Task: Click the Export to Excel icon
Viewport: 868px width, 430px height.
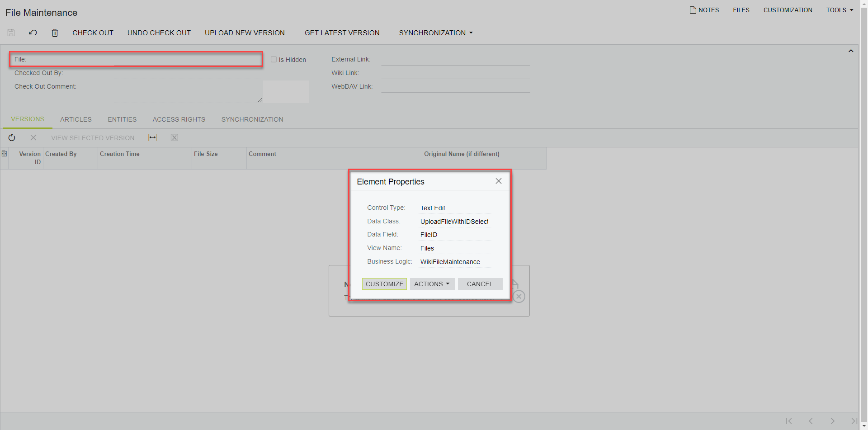Action: point(174,137)
